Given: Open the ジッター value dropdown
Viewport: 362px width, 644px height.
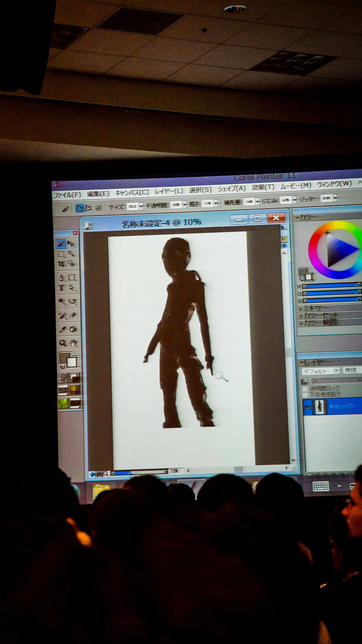Looking at the screenshot, I should [335, 198].
